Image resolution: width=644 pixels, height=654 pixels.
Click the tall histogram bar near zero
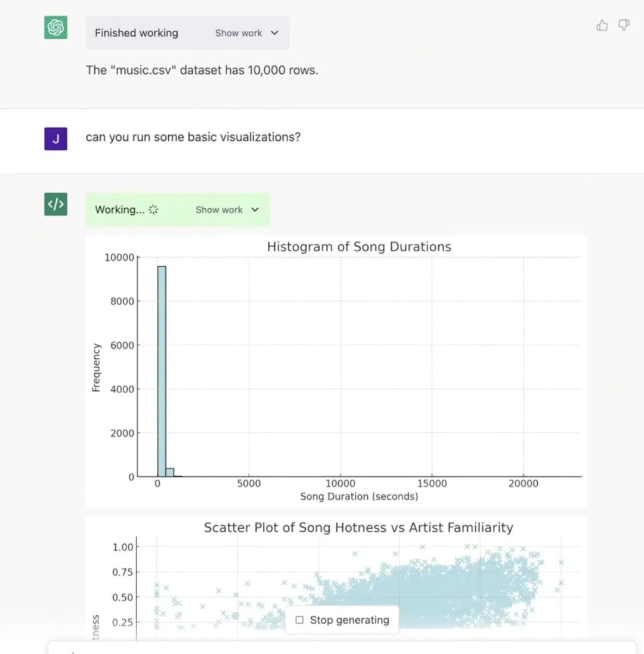point(162,371)
